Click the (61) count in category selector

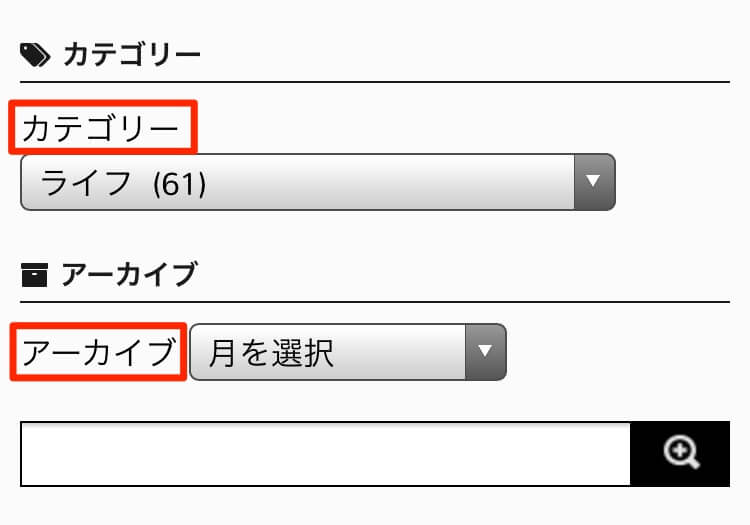(180, 184)
